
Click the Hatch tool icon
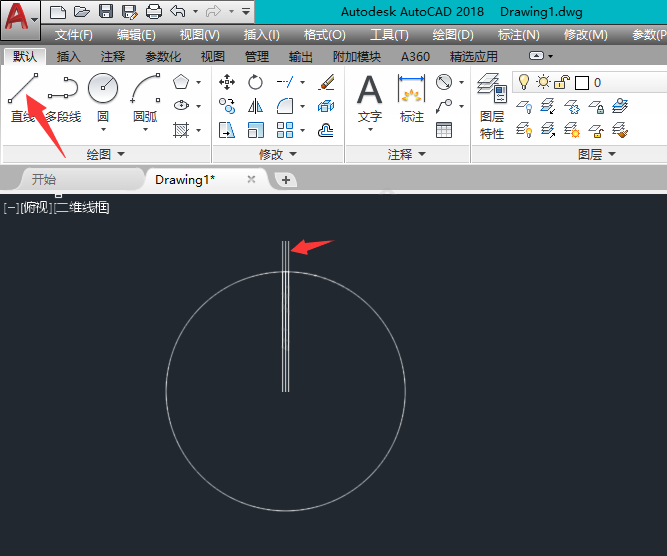(181, 130)
